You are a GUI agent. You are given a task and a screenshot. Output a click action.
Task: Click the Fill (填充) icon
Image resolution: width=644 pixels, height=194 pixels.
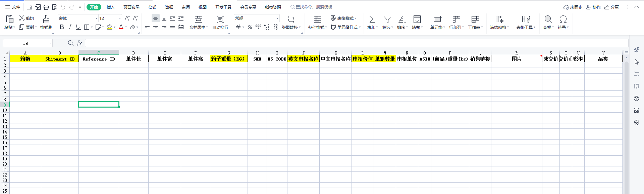click(x=417, y=19)
